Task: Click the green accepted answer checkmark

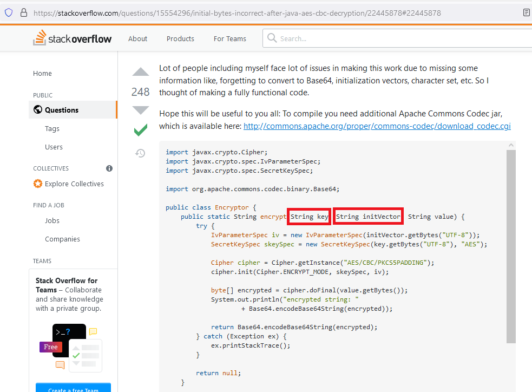Action: (140, 130)
